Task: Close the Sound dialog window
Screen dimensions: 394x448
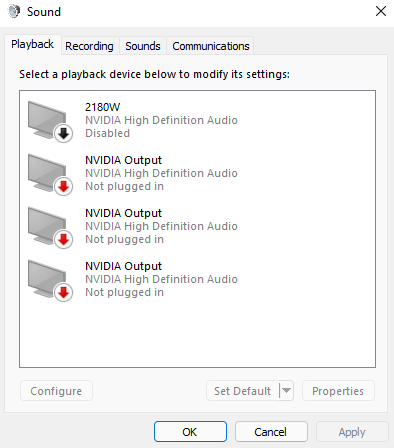Action: click(381, 11)
